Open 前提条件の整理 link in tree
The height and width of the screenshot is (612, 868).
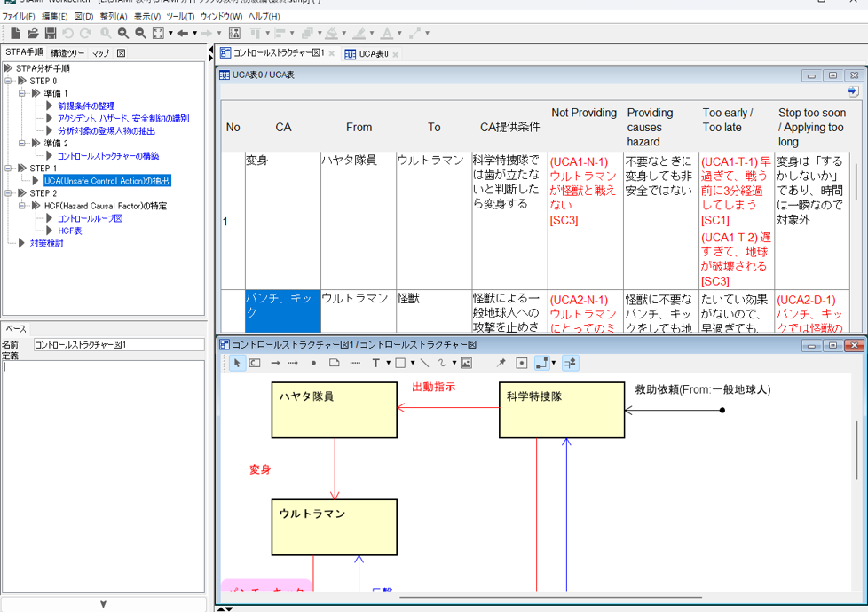(86, 106)
